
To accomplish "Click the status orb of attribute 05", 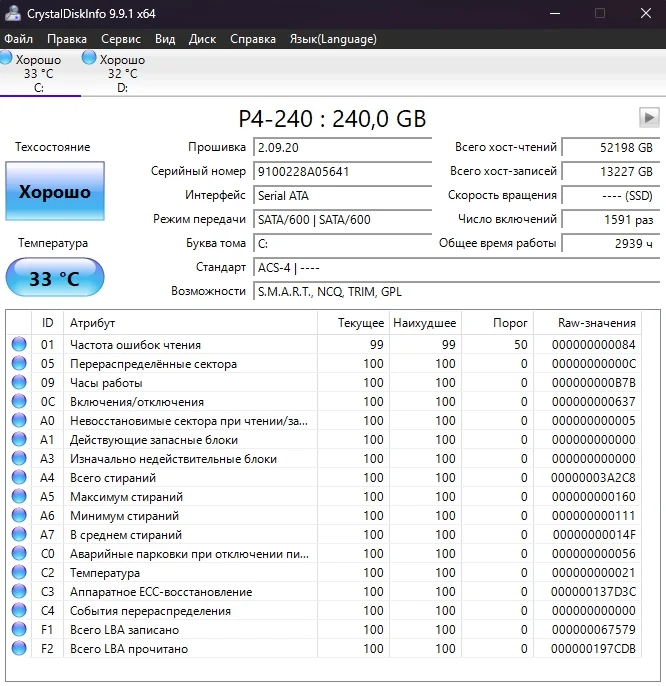I will 19,363.
